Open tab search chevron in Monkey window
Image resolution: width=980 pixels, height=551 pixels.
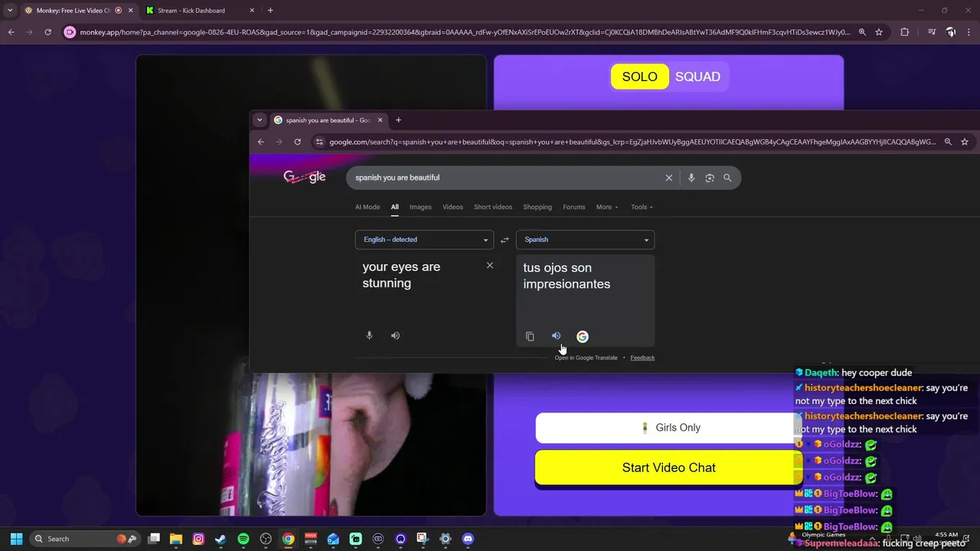[10, 11]
